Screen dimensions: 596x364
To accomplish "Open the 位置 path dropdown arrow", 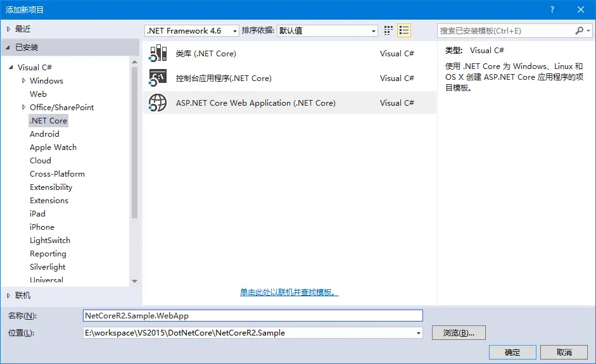I will [418, 333].
